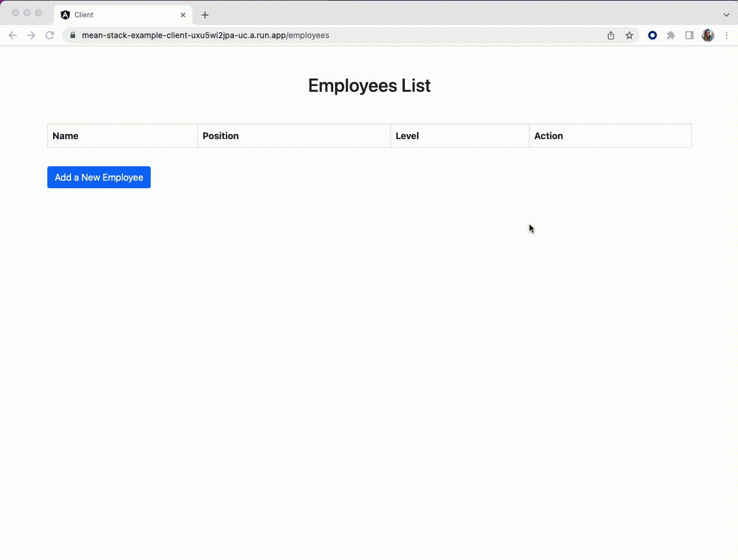This screenshot has width=738, height=560.
Task: View site info via the lock icon
Action: [x=73, y=35]
